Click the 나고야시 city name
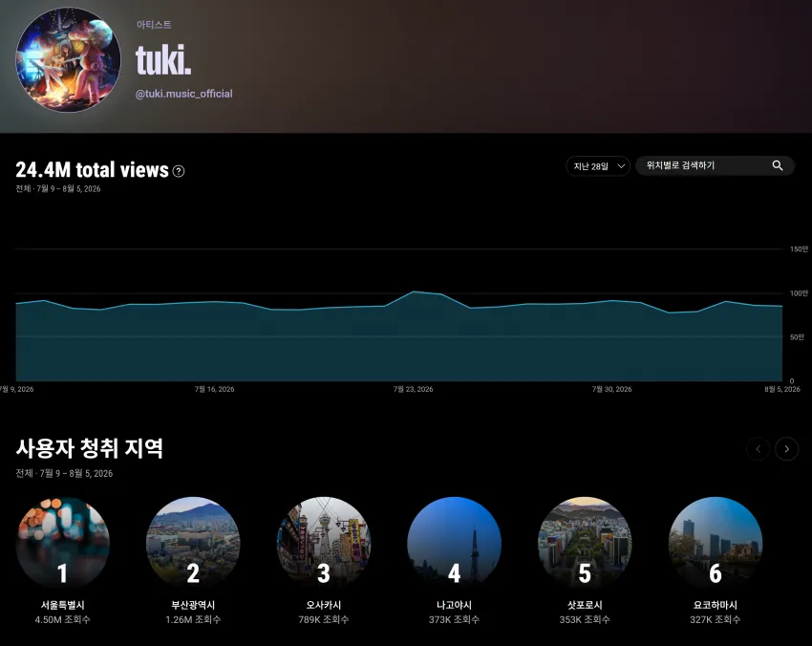The width and height of the screenshot is (812, 646). coord(454,605)
